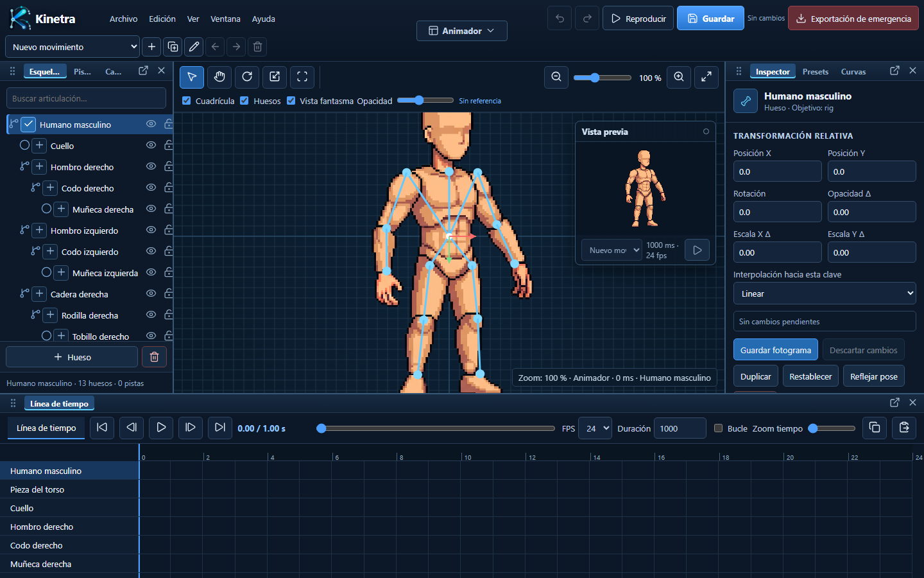Viewport: 924px width, 578px height.
Task: Open the Linear interpolation dropdown
Action: (x=825, y=293)
